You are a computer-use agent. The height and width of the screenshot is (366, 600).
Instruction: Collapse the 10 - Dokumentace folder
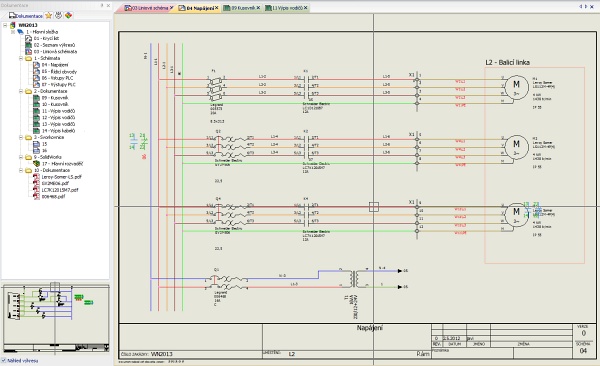click(21, 170)
